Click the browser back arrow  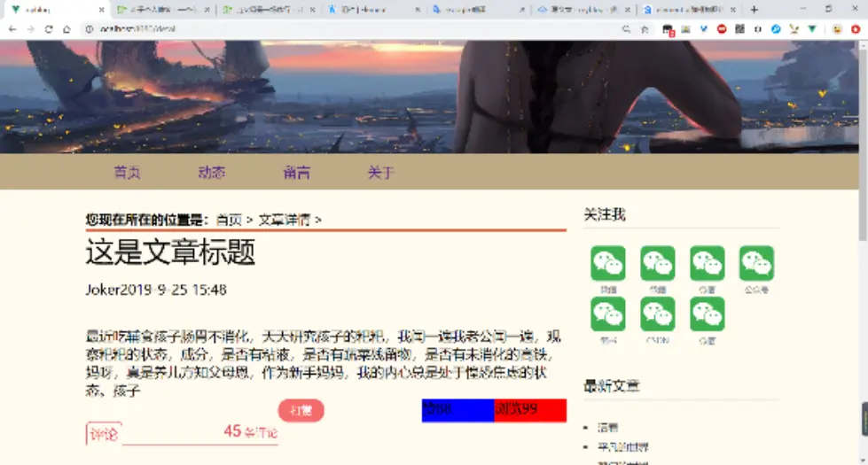pyautogui.click(x=12, y=29)
